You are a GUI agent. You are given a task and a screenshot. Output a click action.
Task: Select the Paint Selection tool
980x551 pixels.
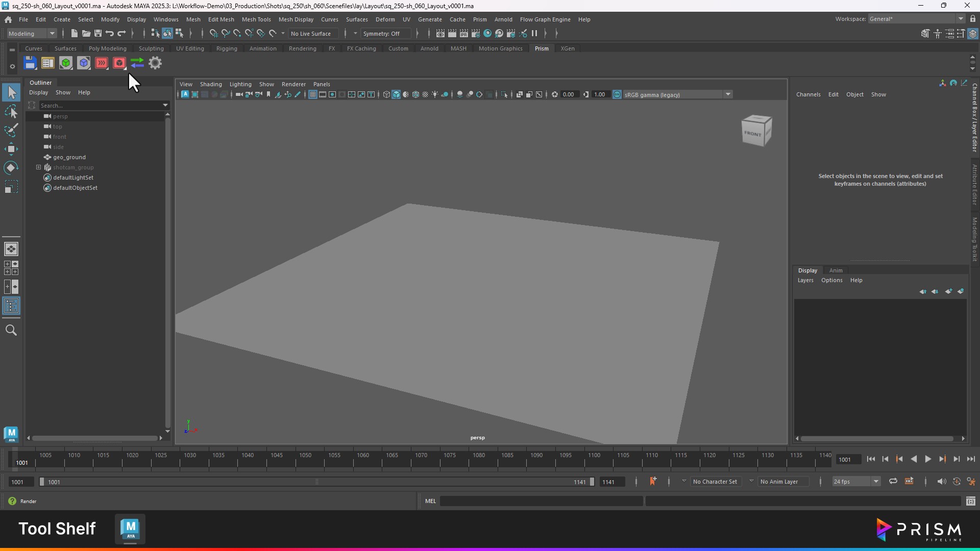[x=11, y=130]
